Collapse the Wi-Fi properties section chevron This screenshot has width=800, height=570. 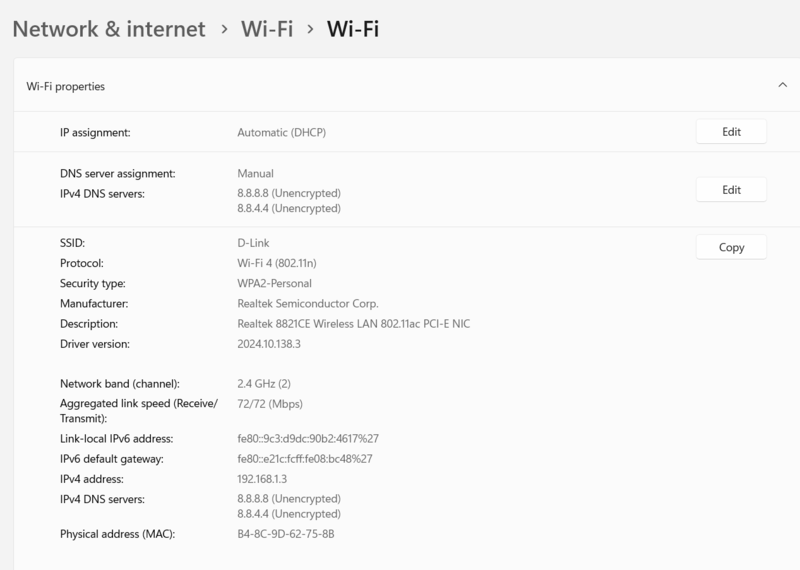[x=782, y=86]
